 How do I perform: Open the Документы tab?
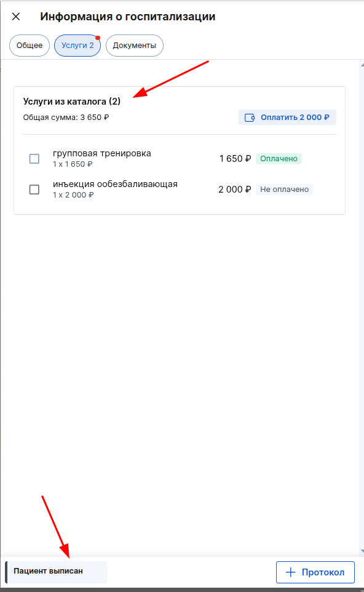click(134, 45)
